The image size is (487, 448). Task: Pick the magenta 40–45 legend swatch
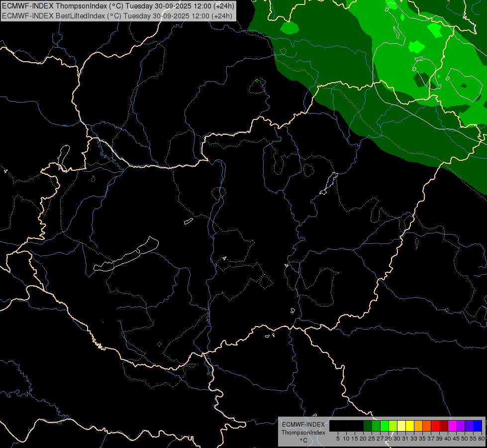pos(452,426)
